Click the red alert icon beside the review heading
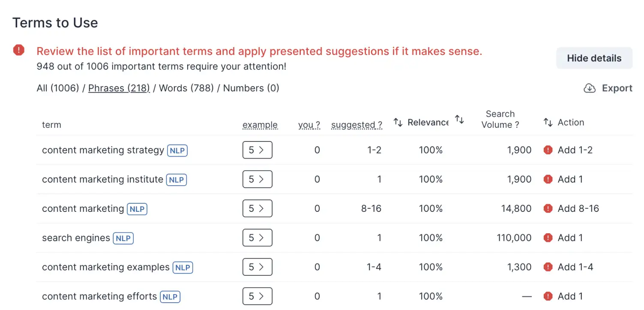The image size is (644, 310). pos(19,50)
